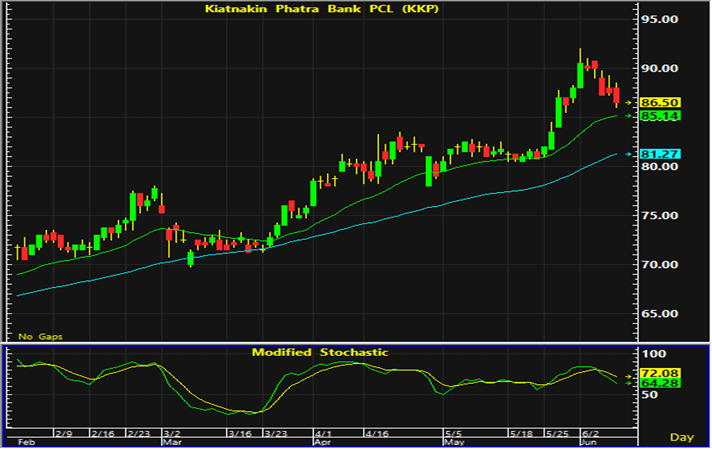This screenshot has height=449, width=712.
Task: Click the green arrow beside 85.14
Action: pyautogui.click(x=628, y=116)
